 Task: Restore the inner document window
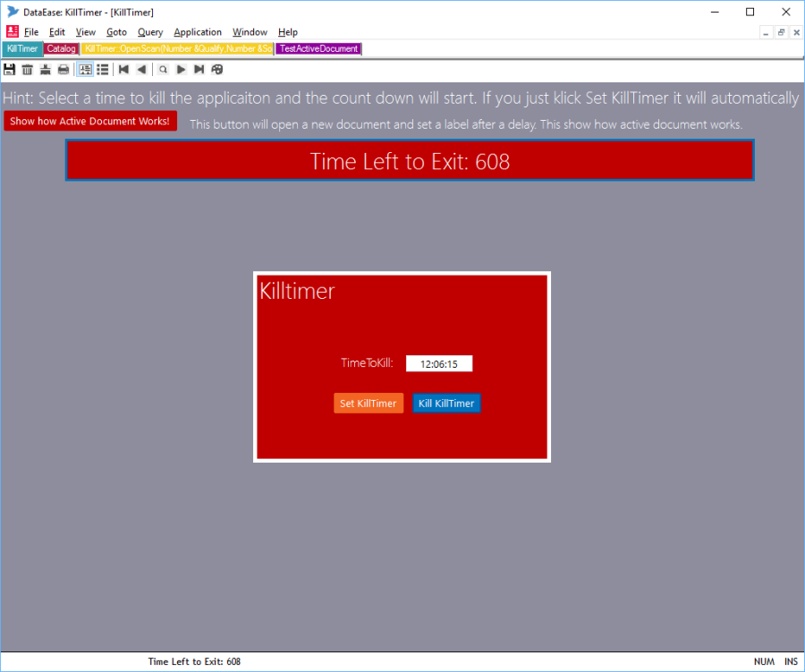point(781,32)
